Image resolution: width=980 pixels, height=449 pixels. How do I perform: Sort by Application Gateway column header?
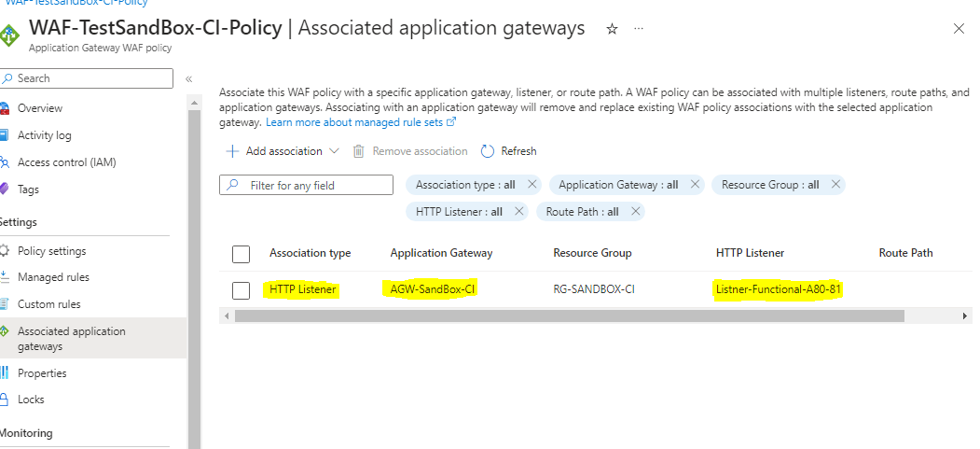441,253
